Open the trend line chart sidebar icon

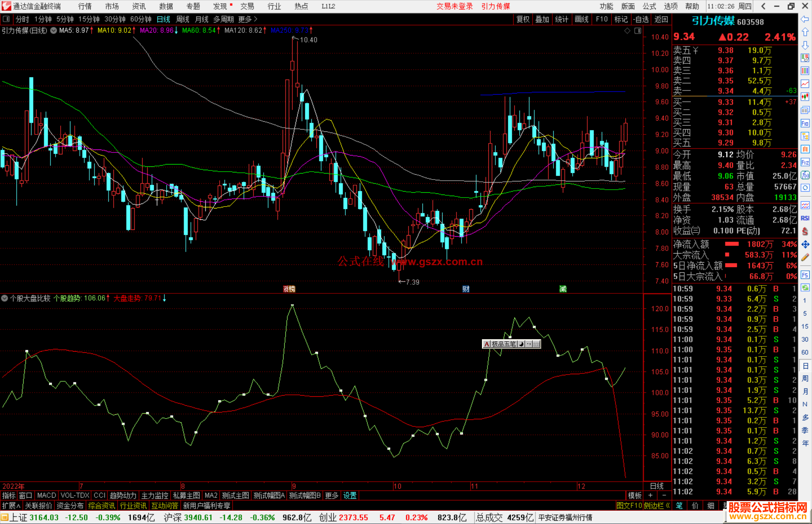[x=805, y=84]
